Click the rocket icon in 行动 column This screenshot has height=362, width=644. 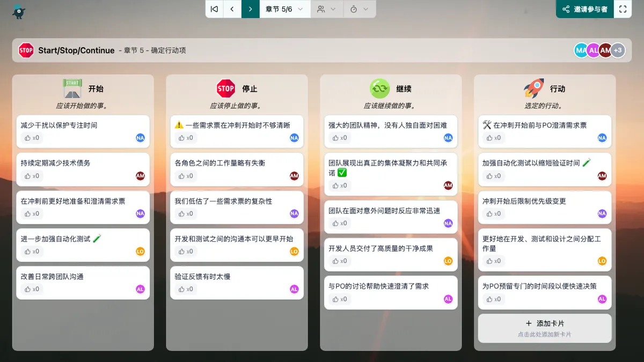pyautogui.click(x=533, y=88)
